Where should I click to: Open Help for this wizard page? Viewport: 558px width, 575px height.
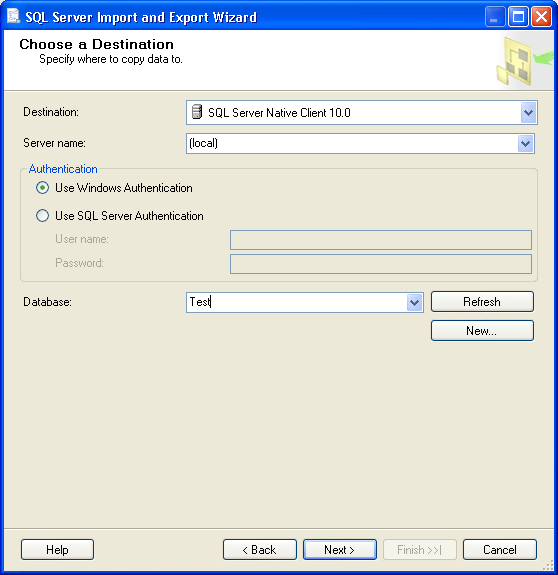57,550
